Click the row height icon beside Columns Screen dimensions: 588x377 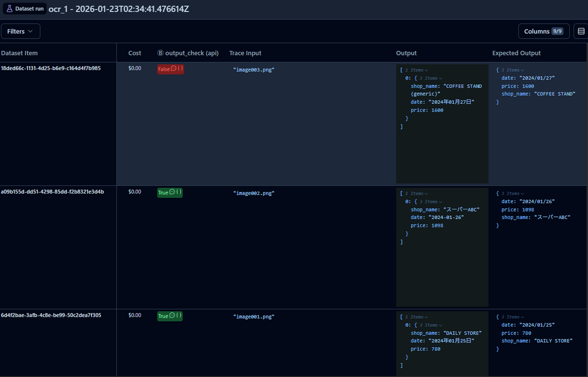[581, 31]
